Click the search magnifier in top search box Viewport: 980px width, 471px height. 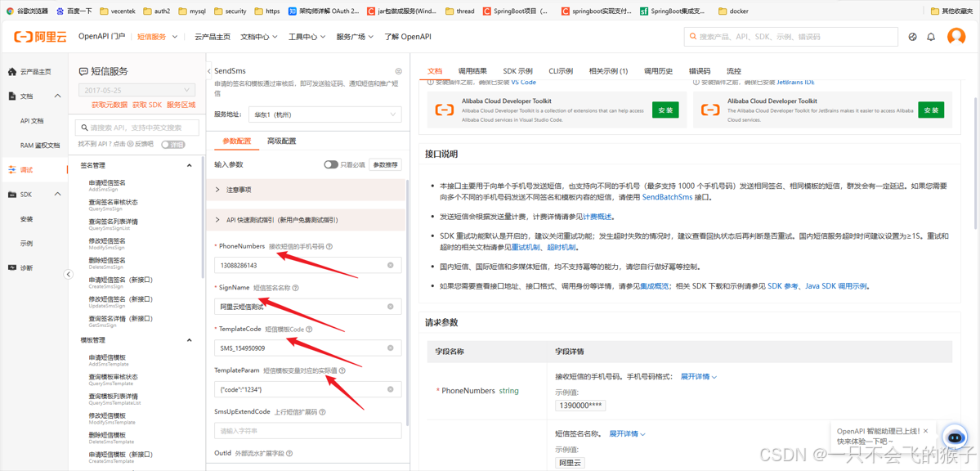[x=692, y=37]
